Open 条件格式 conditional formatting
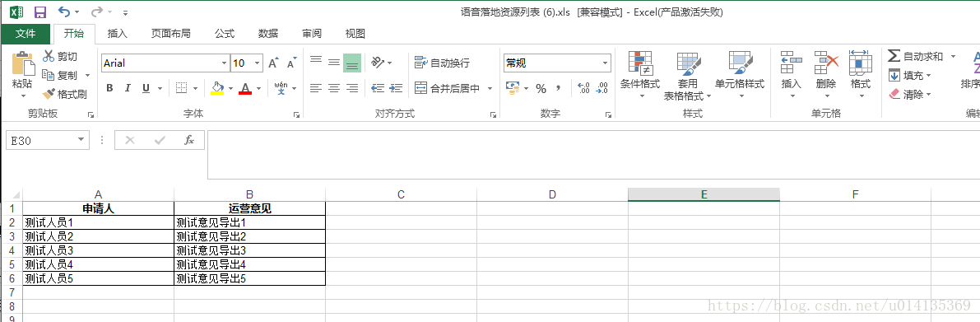980x322 pixels. pyautogui.click(x=641, y=74)
